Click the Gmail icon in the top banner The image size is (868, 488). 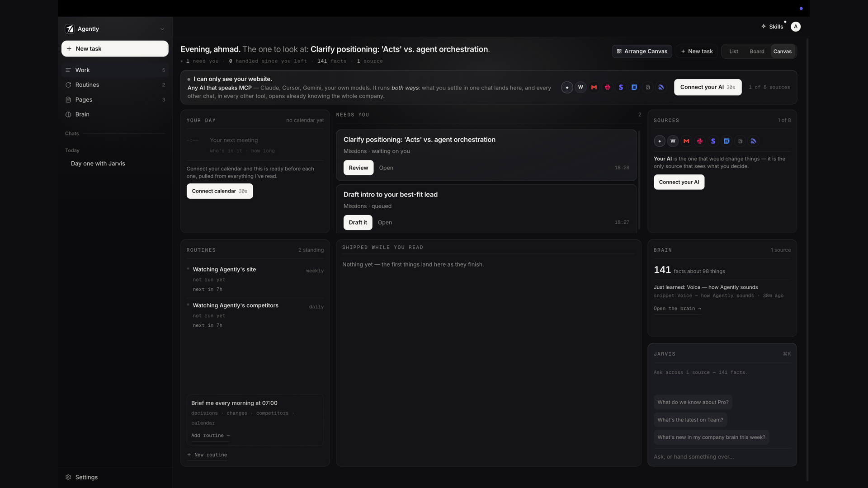point(594,87)
